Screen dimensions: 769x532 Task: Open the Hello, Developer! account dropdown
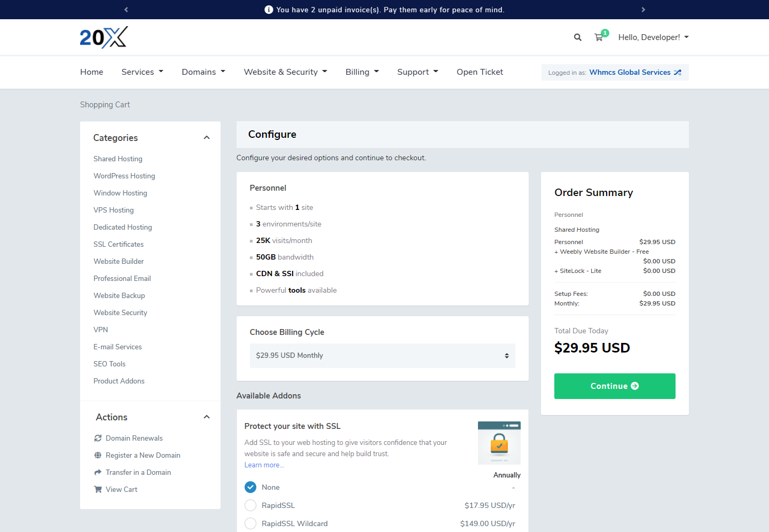click(653, 37)
